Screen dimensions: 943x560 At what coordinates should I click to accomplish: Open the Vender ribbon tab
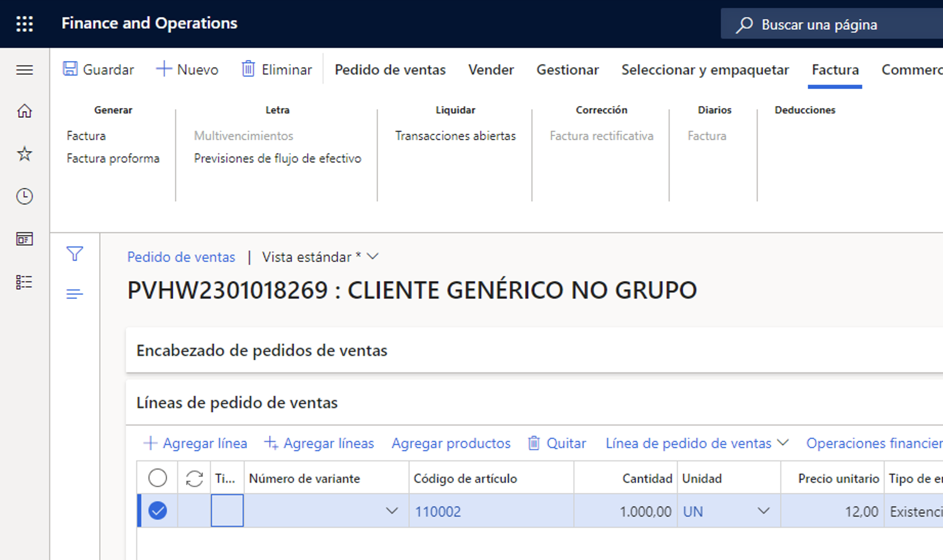pyautogui.click(x=491, y=69)
